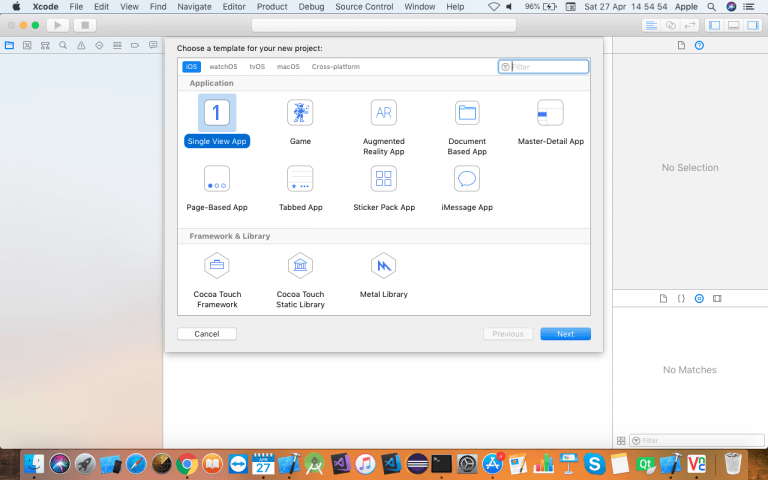
Task: Switch to the macOS platform tab
Action: point(288,67)
